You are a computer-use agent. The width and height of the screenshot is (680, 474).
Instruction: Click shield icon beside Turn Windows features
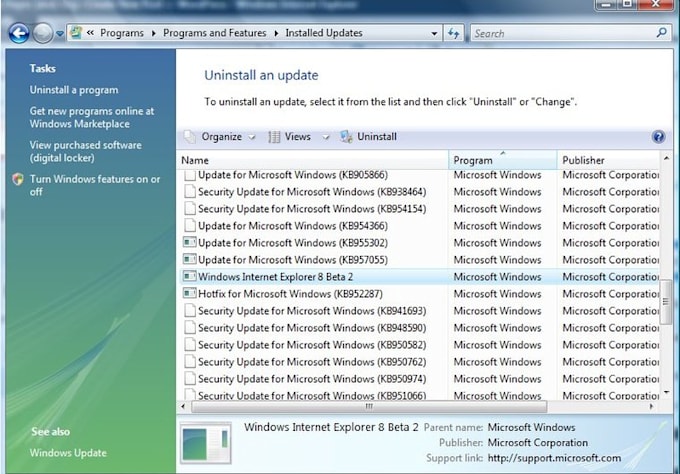18,179
